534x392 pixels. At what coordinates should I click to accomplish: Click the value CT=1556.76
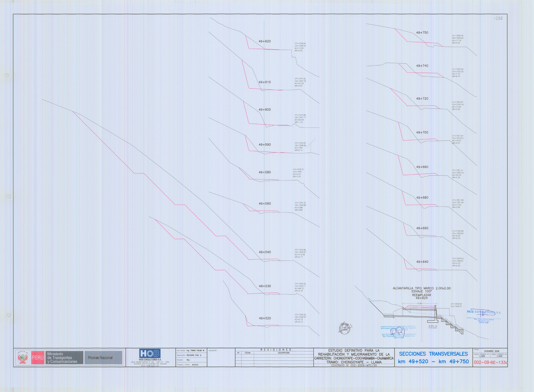click(x=458, y=36)
